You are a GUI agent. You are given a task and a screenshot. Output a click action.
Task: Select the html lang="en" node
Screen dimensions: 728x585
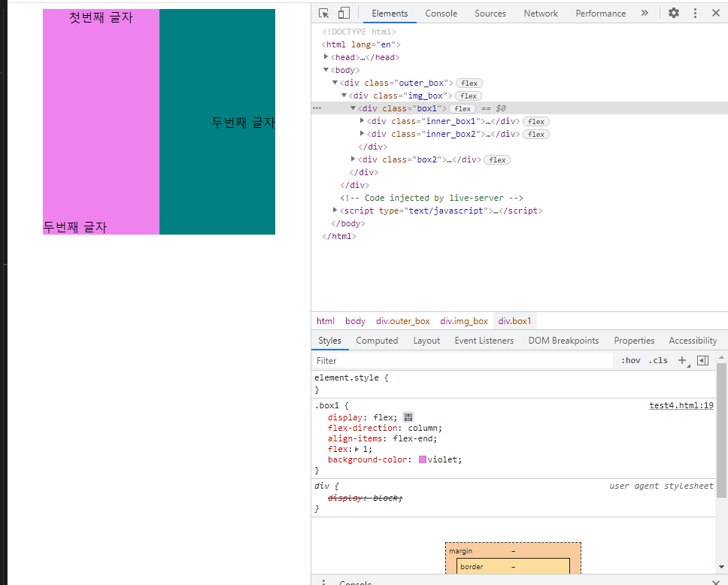tap(361, 44)
